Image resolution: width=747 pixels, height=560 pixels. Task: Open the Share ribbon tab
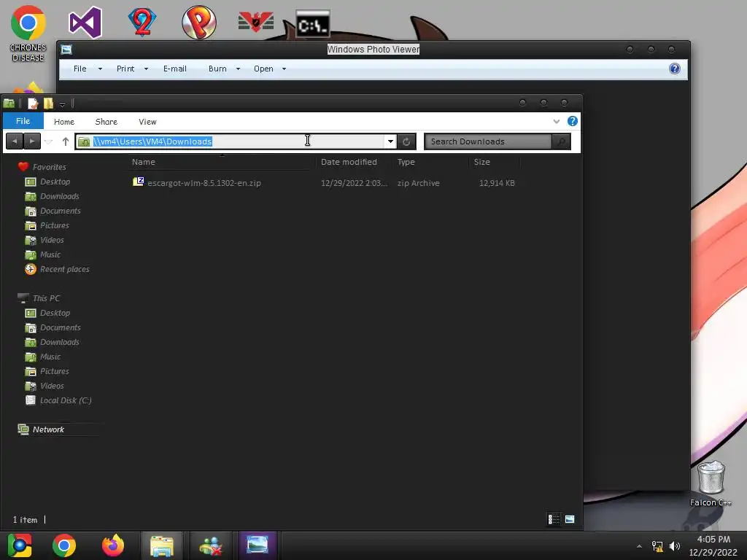click(107, 122)
